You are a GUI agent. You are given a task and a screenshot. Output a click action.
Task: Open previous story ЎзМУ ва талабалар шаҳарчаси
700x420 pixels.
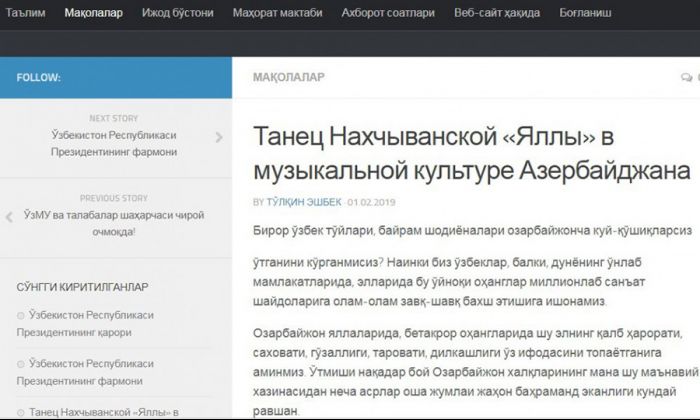coord(114,223)
